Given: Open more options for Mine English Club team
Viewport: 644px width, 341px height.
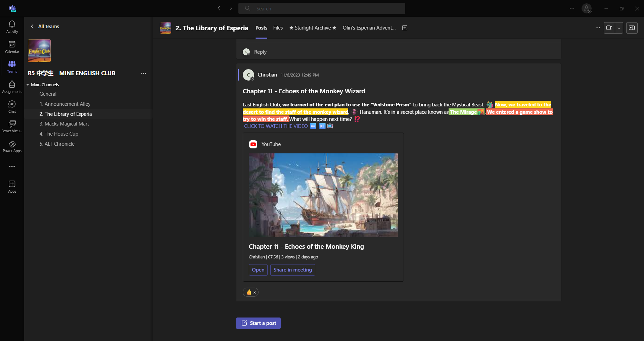Looking at the screenshot, I should point(144,73).
